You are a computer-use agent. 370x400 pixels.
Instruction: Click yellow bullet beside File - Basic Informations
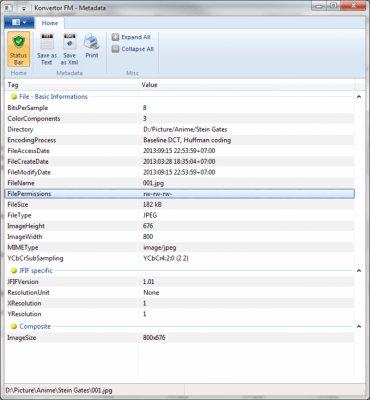pos(14,97)
